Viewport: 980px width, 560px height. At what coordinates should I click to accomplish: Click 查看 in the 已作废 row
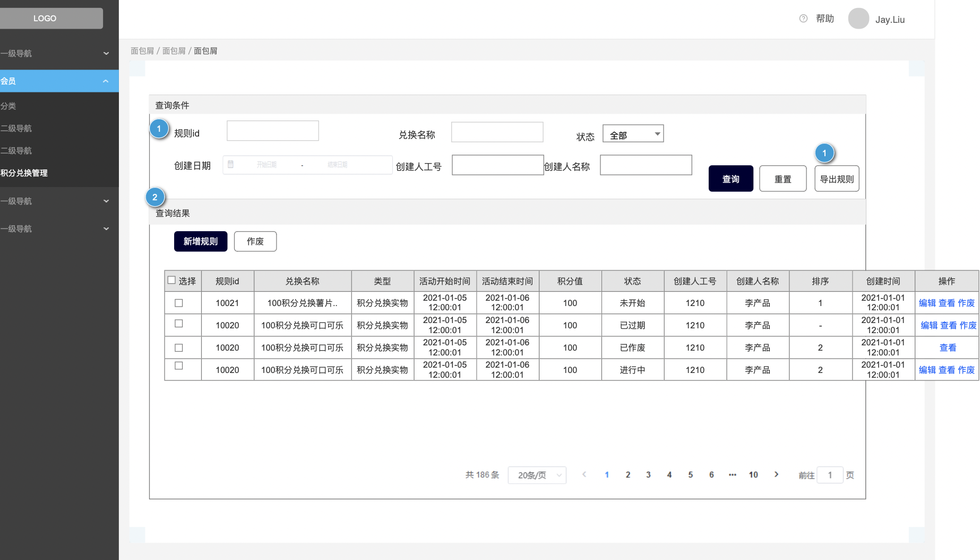coord(948,347)
